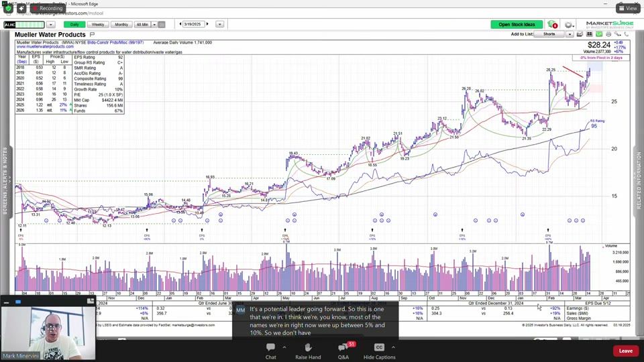
Task: Minimize the Mark Minervini video thumbnail
Action: click(x=6, y=302)
